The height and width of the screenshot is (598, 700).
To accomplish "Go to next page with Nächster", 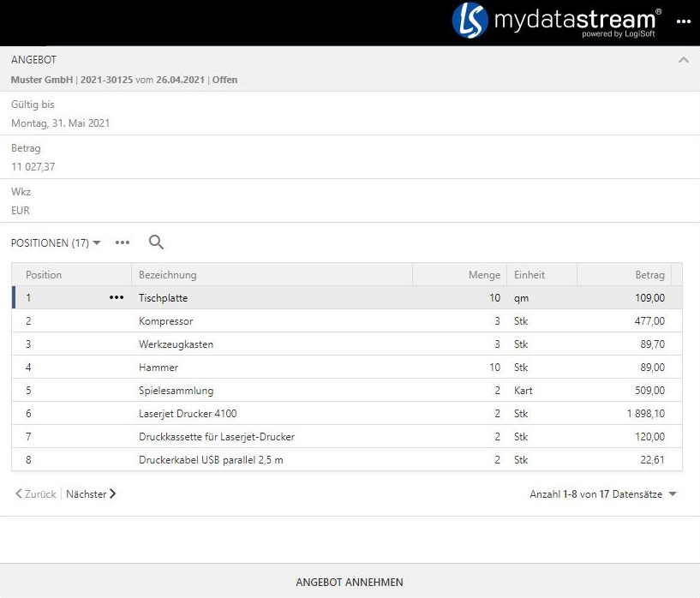I will (91, 494).
